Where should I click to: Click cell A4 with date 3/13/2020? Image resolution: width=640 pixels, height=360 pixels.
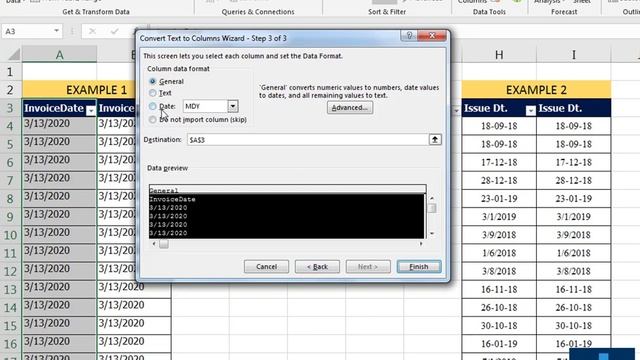(60, 125)
